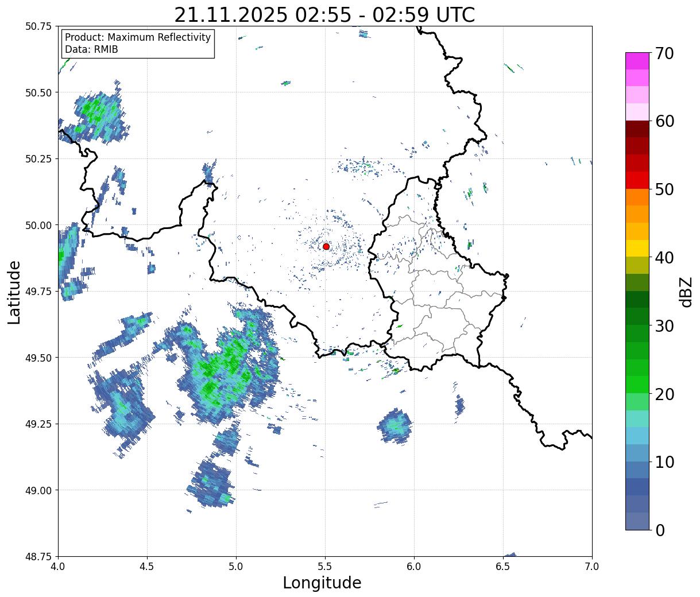Click the colorbar tick label "50"
This screenshot has height=597, width=700.
[664, 189]
